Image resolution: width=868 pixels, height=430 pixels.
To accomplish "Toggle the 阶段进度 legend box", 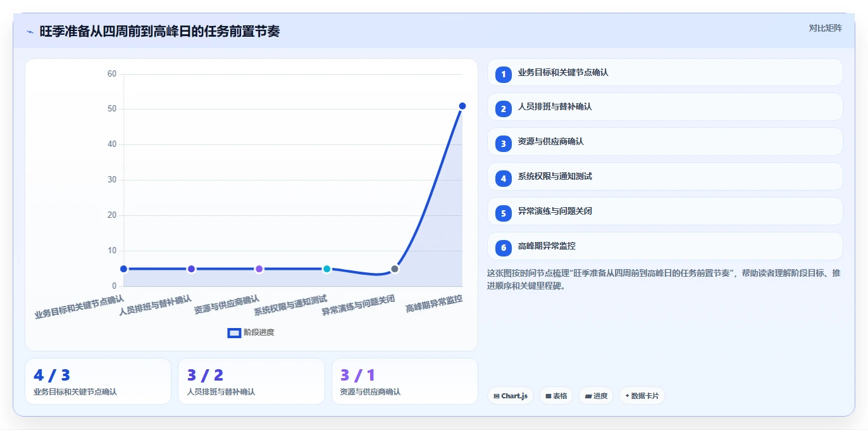I will coord(234,332).
